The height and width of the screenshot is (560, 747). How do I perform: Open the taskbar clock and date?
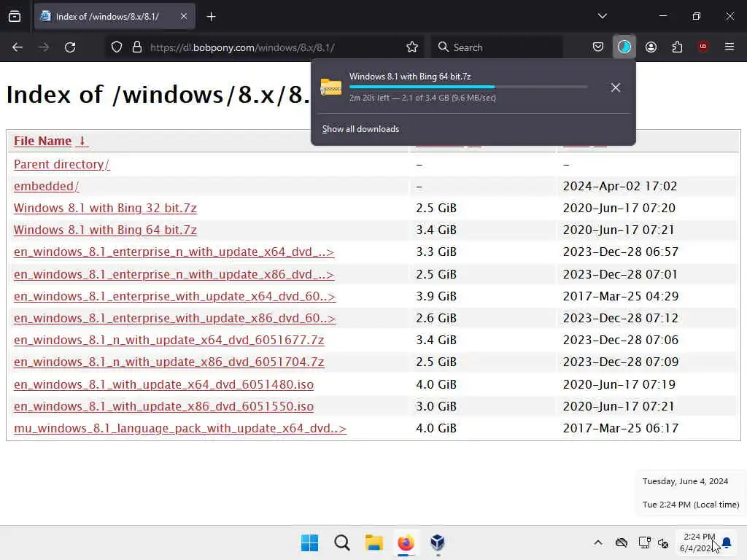700,542
